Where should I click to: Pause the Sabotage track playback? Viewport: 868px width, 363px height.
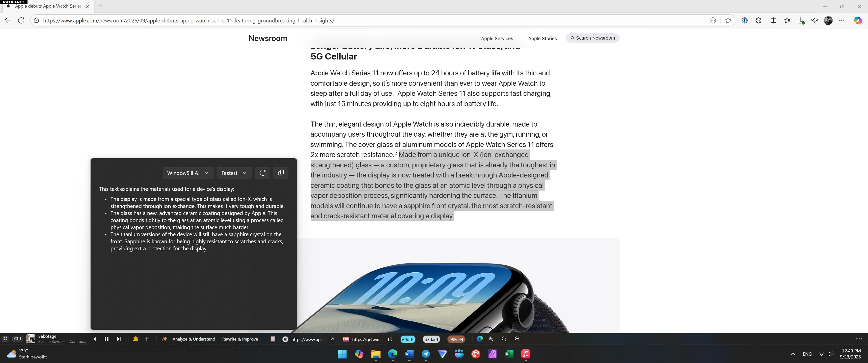coord(106,339)
